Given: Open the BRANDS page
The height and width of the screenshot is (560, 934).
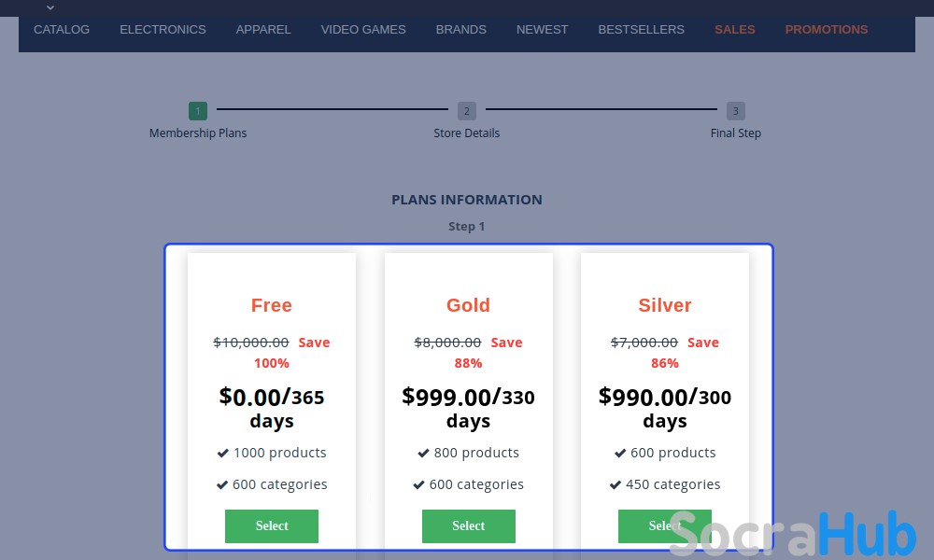Looking at the screenshot, I should coord(461,29).
